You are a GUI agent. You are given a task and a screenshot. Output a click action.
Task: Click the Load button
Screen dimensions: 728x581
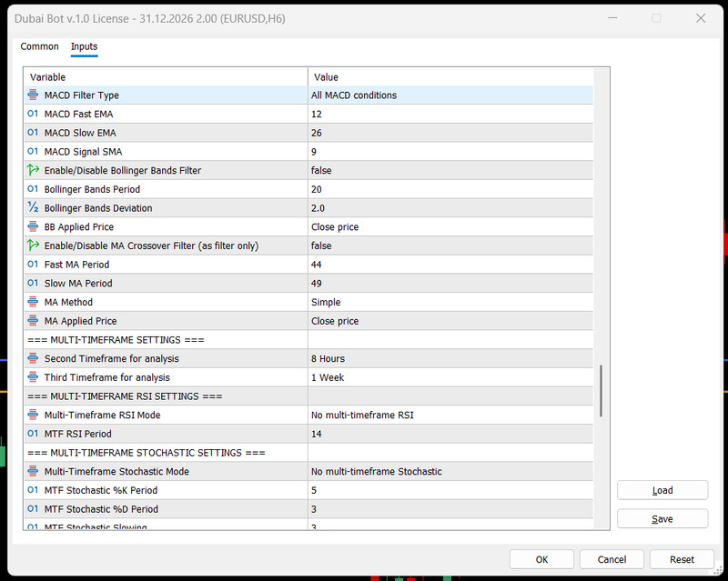(x=662, y=490)
